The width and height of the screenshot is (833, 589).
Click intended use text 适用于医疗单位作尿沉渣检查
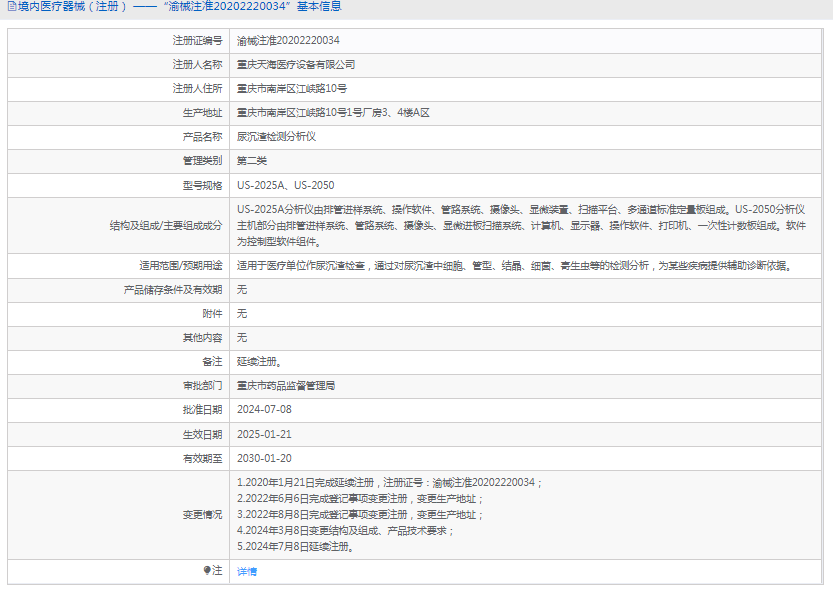(x=515, y=266)
